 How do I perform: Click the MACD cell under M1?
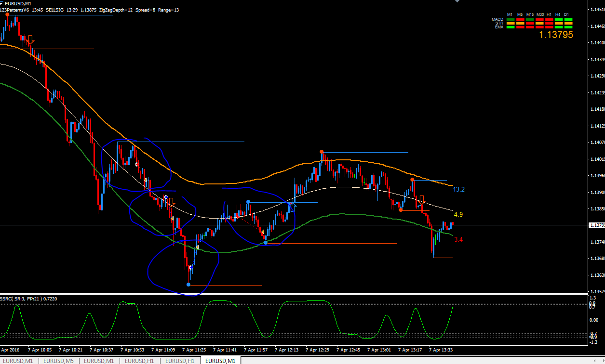coord(510,19)
